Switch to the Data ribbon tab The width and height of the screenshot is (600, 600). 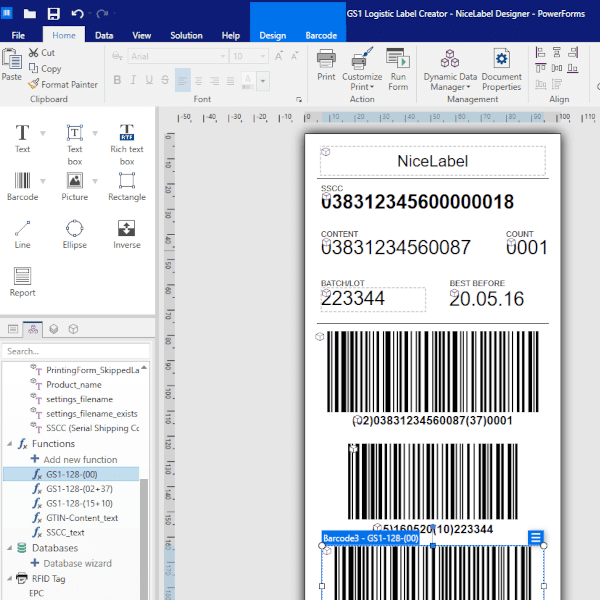[104, 36]
